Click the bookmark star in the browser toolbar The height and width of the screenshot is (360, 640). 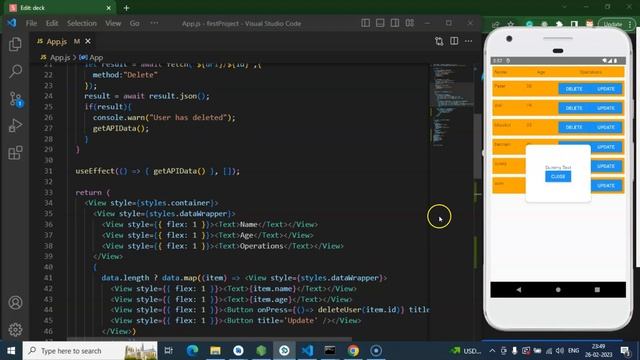click(x=511, y=24)
